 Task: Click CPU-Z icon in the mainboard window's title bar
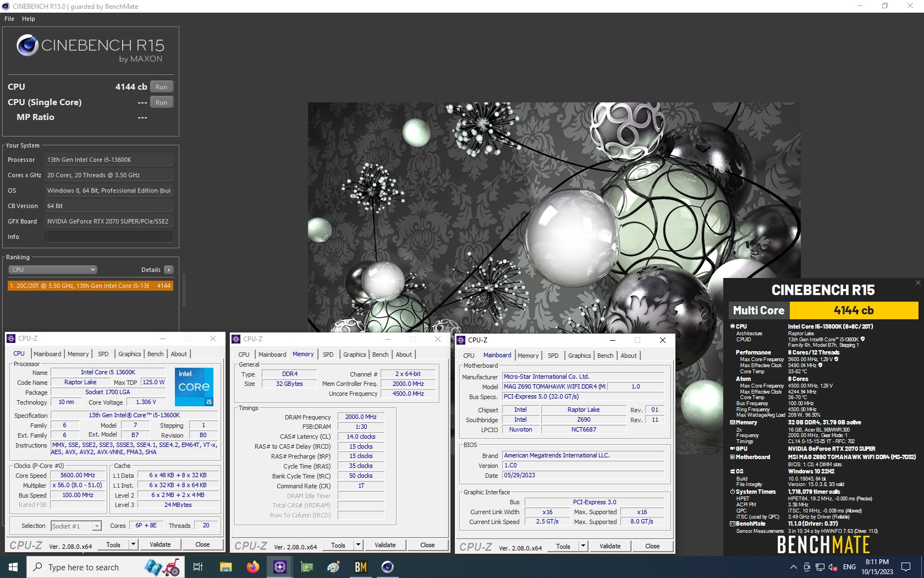pyautogui.click(x=461, y=340)
